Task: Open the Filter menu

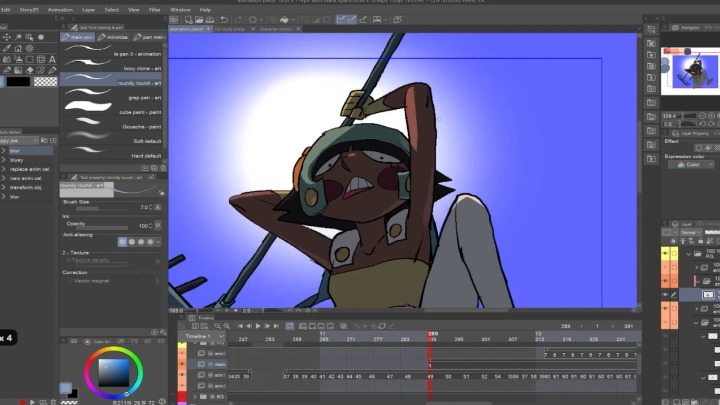Action: coord(155,10)
